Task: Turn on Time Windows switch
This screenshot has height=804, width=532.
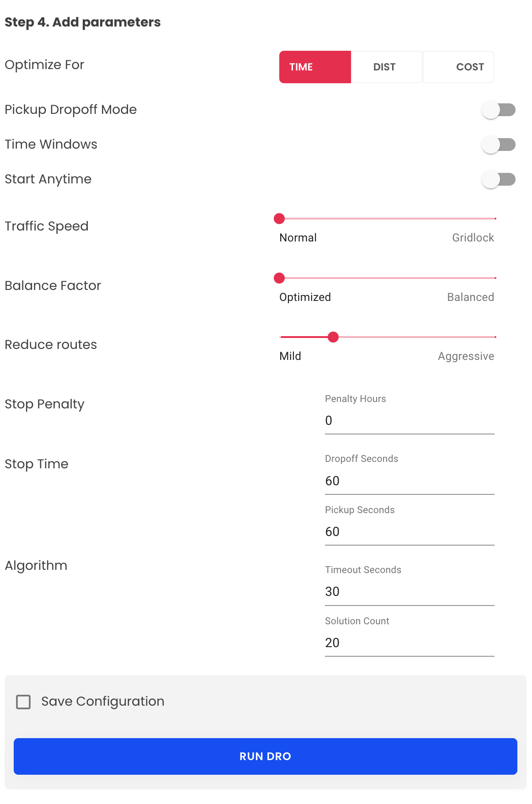Action: 498,145
